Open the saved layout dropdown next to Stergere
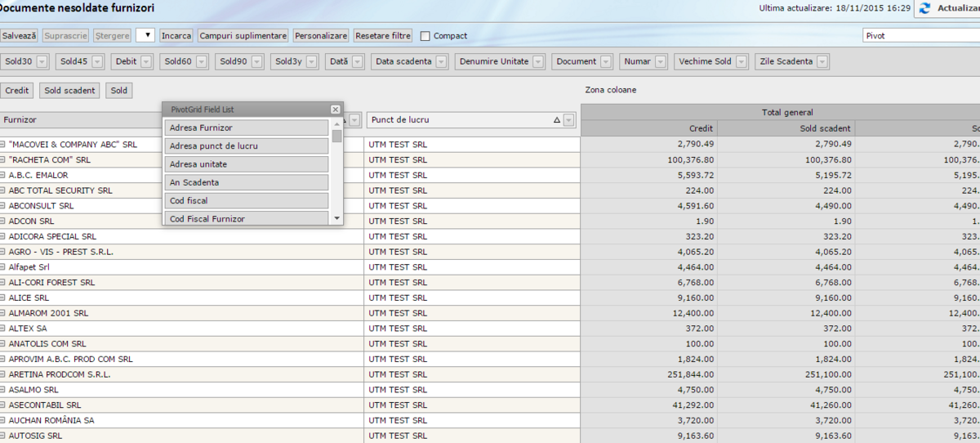Image resolution: width=980 pixels, height=443 pixels. (x=145, y=36)
